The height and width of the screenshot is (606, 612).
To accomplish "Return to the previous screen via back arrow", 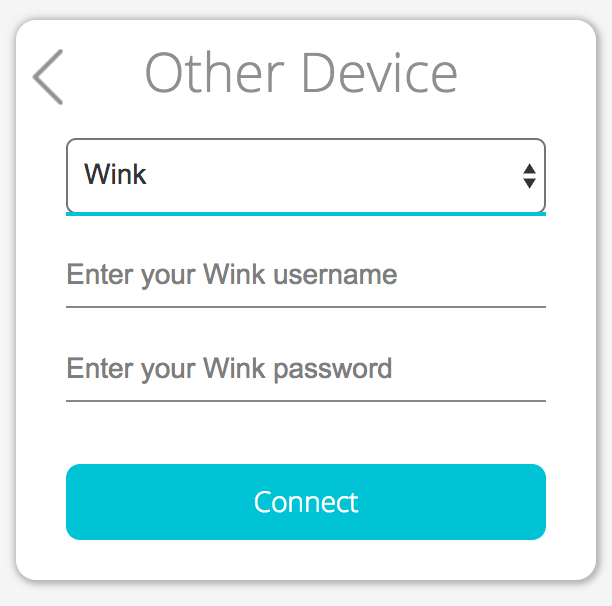I will [48, 76].
